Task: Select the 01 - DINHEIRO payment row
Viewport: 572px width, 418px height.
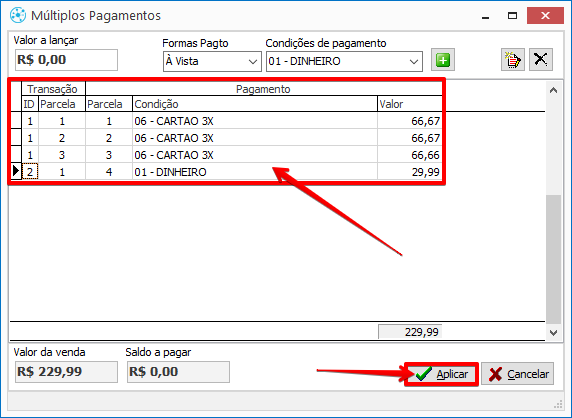Action: point(226,172)
